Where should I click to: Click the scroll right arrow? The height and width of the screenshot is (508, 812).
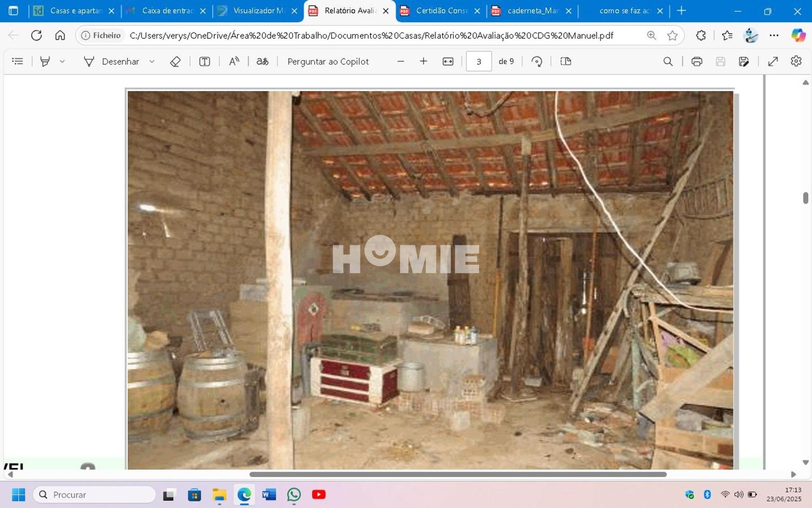pyautogui.click(x=793, y=474)
